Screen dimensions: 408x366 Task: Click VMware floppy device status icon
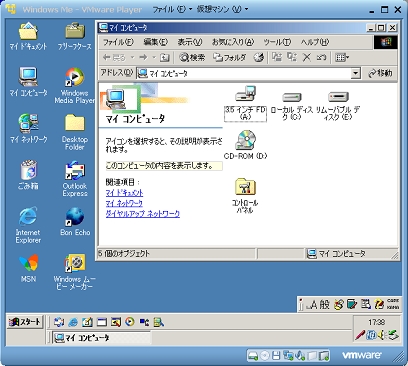tap(276, 356)
